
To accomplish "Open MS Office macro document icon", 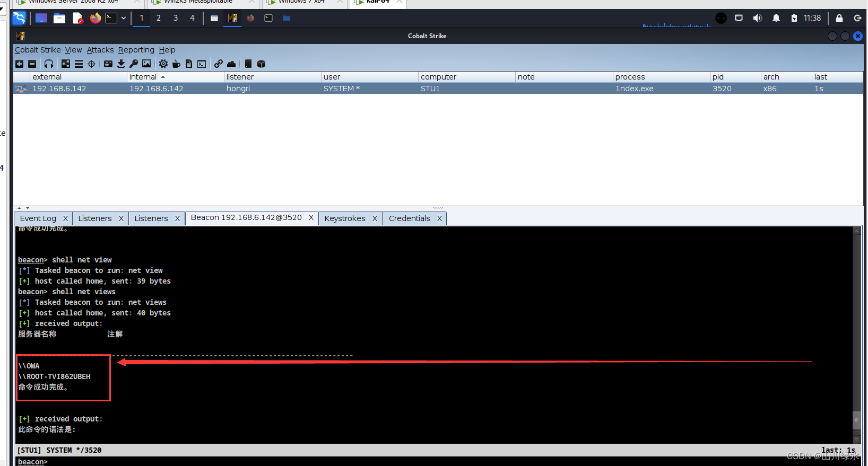I will pos(189,64).
